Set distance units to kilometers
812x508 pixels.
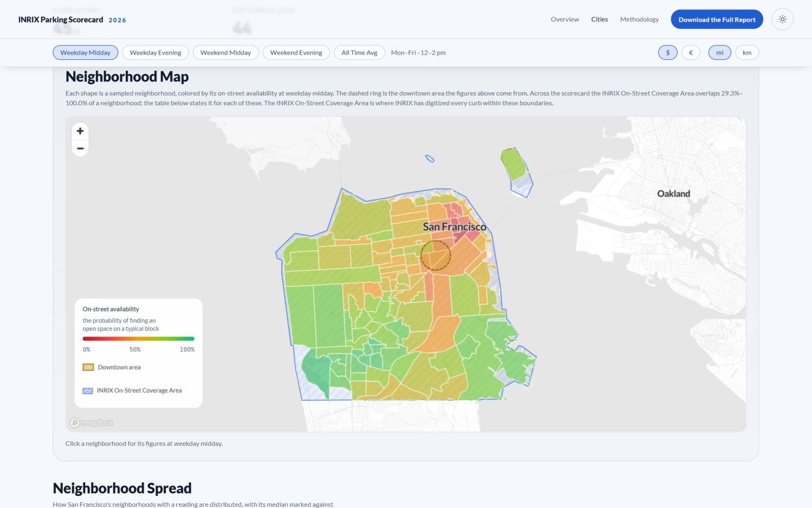pyautogui.click(x=747, y=52)
